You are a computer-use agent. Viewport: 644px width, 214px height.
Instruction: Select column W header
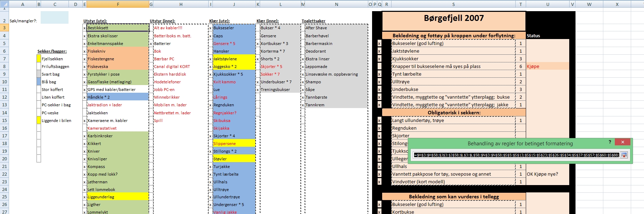(589, 5)
